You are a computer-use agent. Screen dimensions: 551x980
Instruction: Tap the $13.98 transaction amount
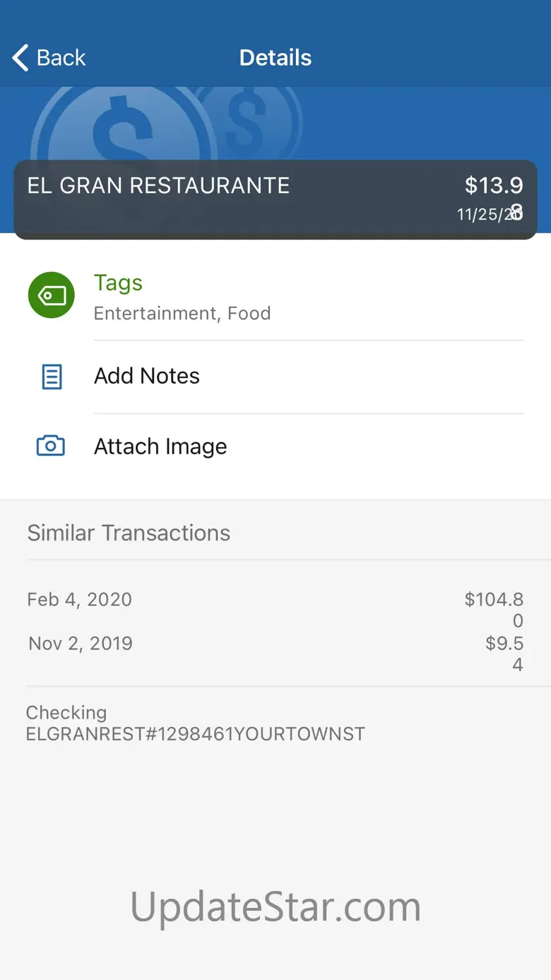(494, 187)
